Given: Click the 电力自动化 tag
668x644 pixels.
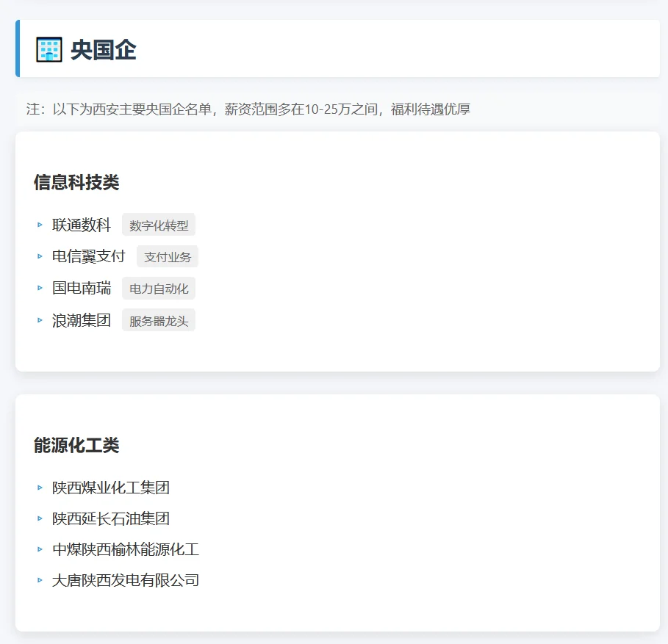Looking at the screenshot, I should point(159,289).
